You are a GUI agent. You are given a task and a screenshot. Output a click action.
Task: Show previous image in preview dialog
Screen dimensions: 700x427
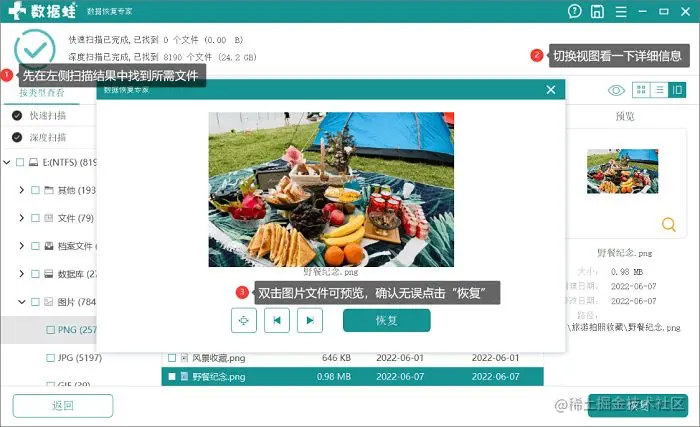(x=277, y=320)
